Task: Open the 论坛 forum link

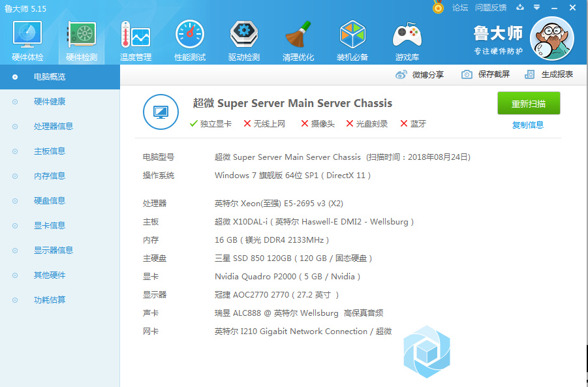Action: (x=459, y=7)
